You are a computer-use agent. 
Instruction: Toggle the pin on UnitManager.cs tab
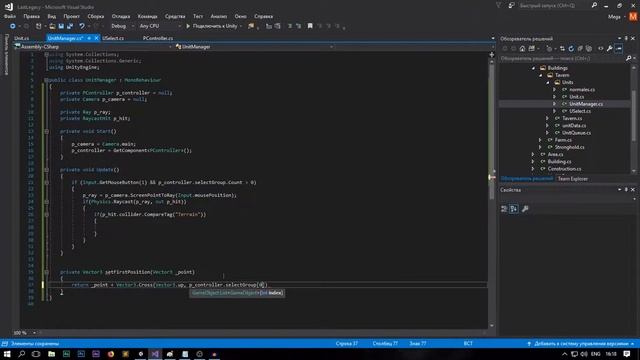pyautogui.click(x=89, y=38)
